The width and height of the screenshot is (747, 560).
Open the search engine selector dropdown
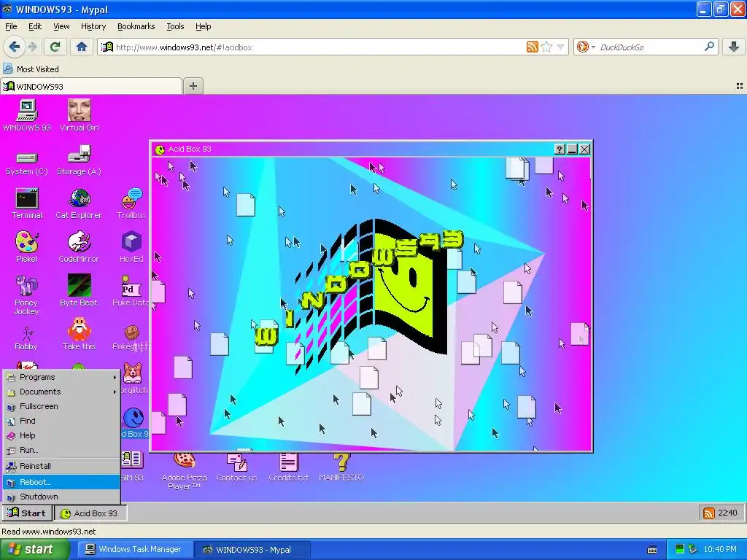[586, 47]
